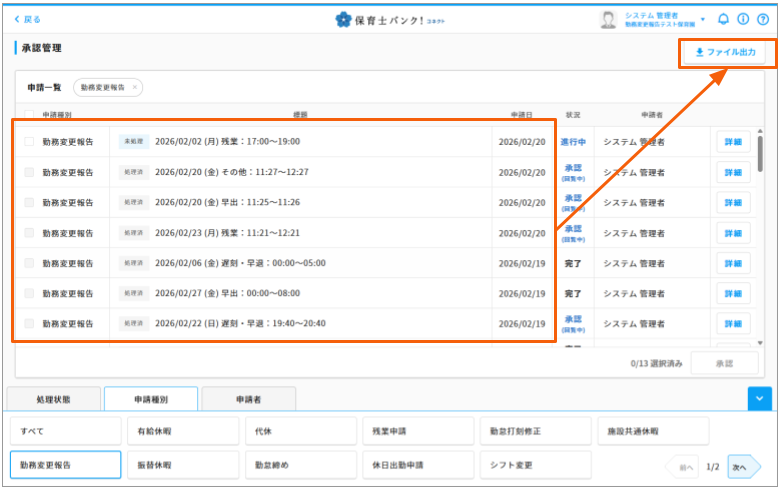Viewport: 779px width, 488px height.
Task: Click the request list vertical scrollbar
Action: [x=760, y=155]
